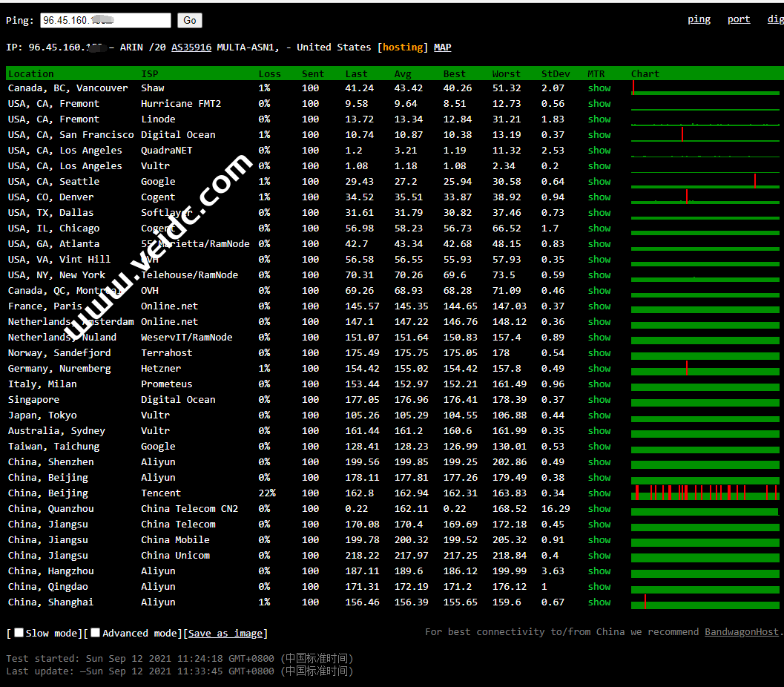The height and width of the screenshot is (687, 784).
Task: Enable the Slow mode checkbox
Action: pos(19,633)
